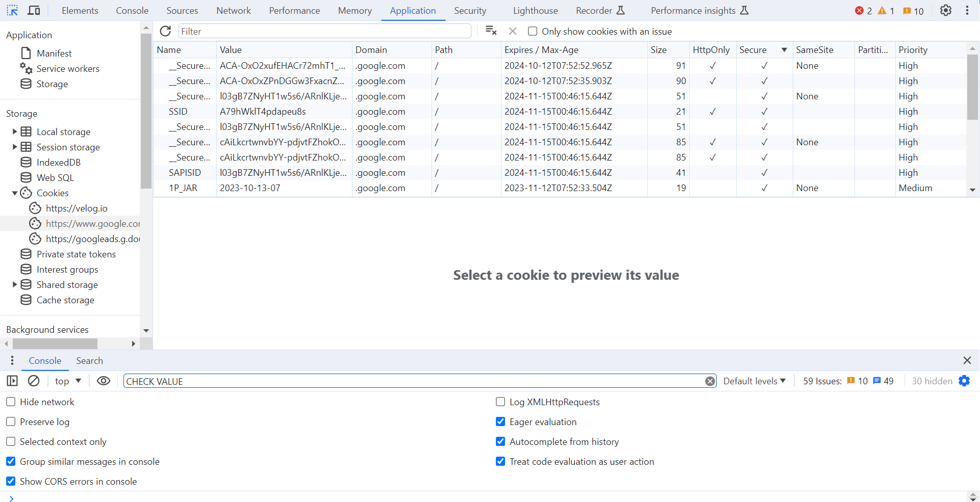Switch to the Elements tab
The image size is (980, 502).
coord(80,10)
